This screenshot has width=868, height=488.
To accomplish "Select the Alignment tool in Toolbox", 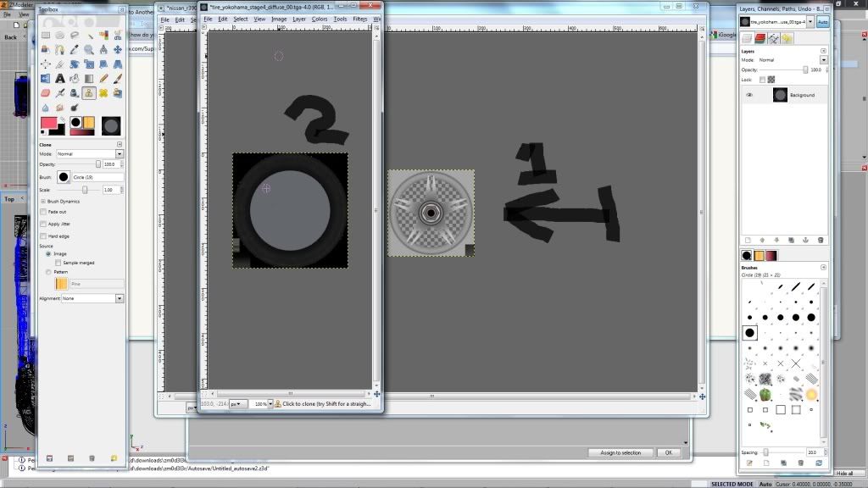I will [46, 64].
